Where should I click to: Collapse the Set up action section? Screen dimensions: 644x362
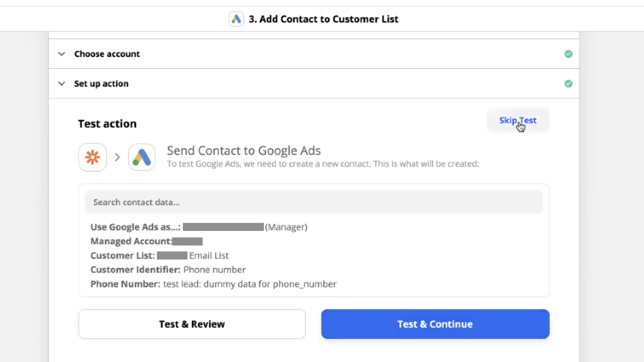[62, 84]
